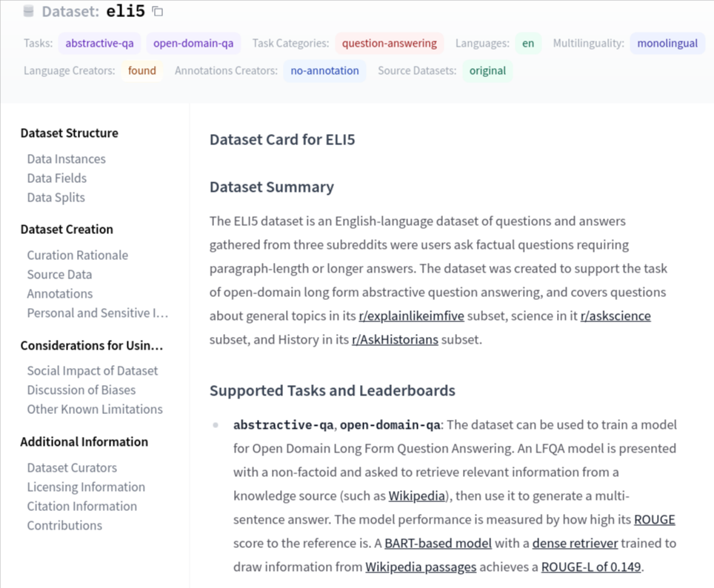Choose the monolingual multilinguality tag
This screenshot has height=588, width=714.
[x=667, y=43]
